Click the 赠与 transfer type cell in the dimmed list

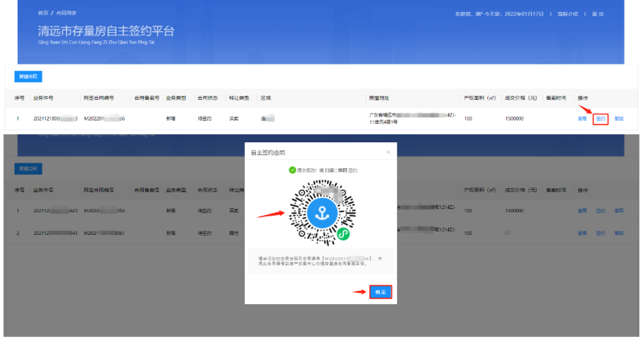[x=233, y=233]
